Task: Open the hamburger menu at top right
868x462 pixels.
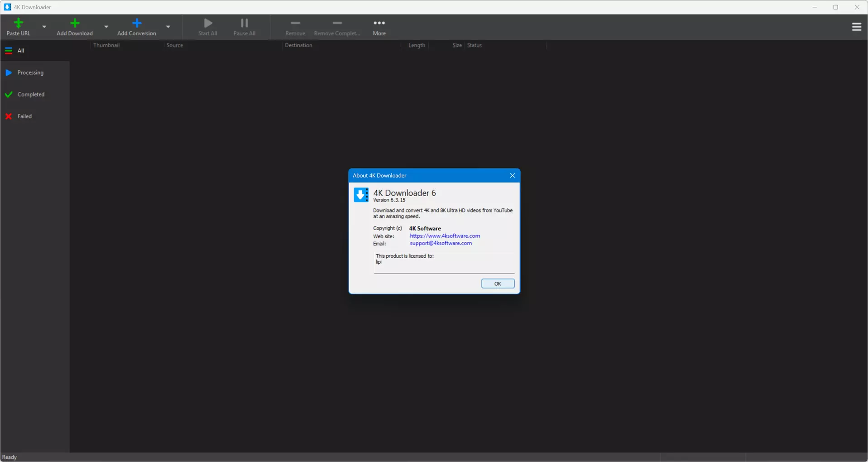Action: pos(856,27)
